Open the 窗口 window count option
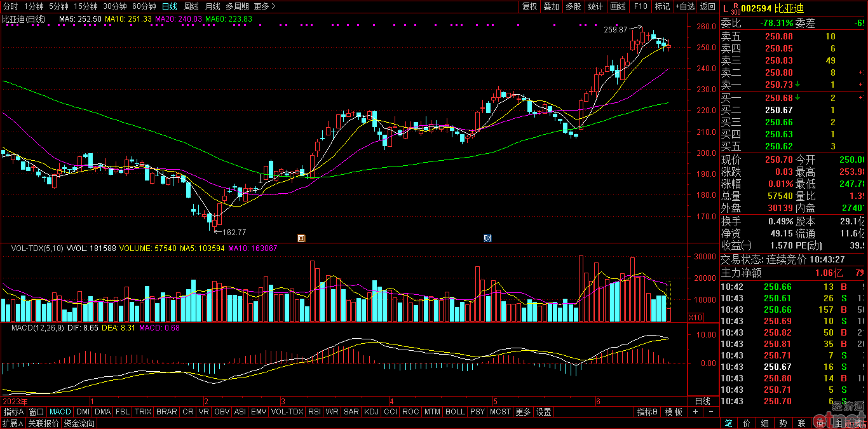Image resolution: width=868 pixels, height=429 pixels. click(36, 412)
